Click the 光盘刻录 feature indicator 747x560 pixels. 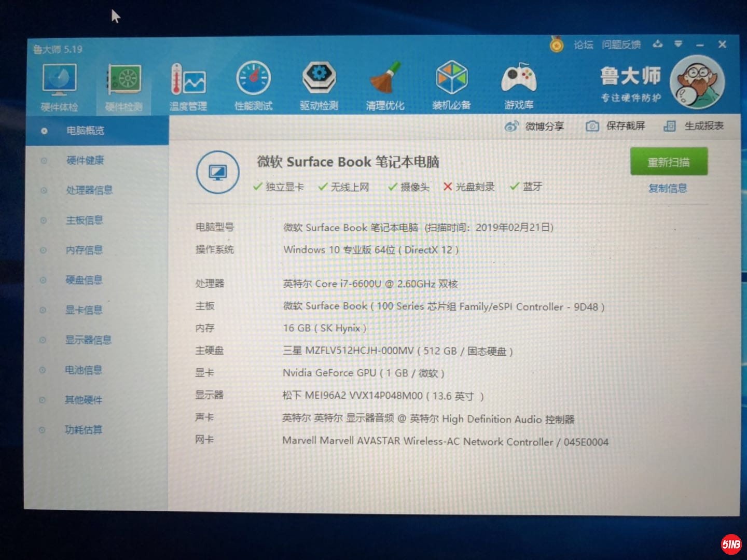pyautogui.click(x=469, y=187)
